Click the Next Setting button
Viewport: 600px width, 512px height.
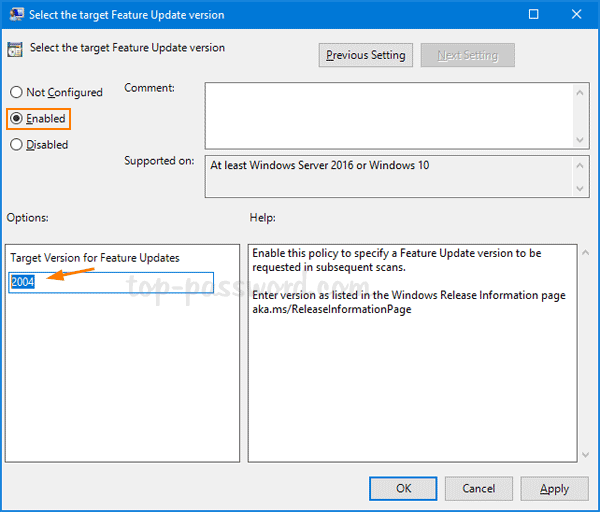point(467,56)
